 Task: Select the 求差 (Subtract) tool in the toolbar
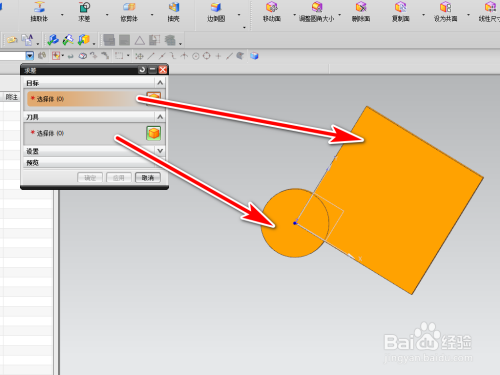pyautogui.click(x=84, y=12)
